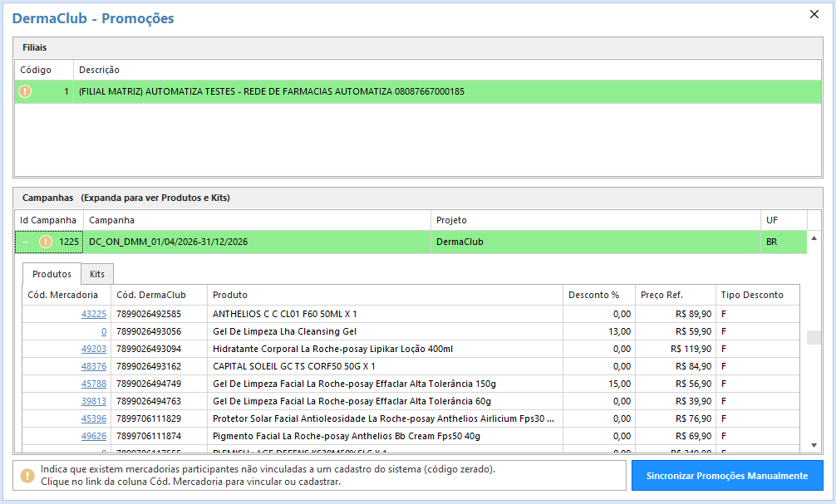Click warning icon beside campaign 1225
The image size is (836, 504).
pos(46,242)
